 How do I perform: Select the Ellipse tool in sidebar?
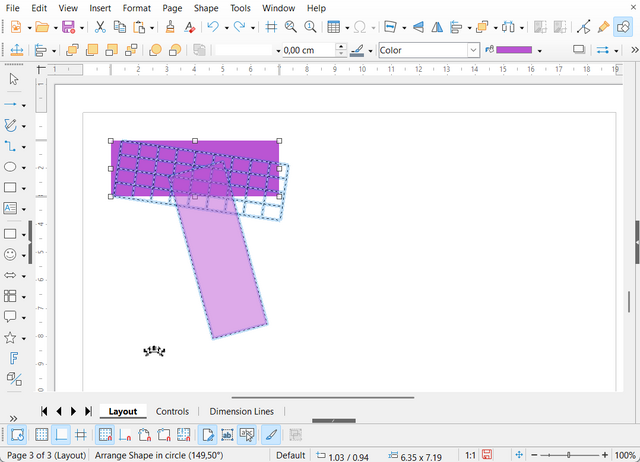click(x=11, y=167)
